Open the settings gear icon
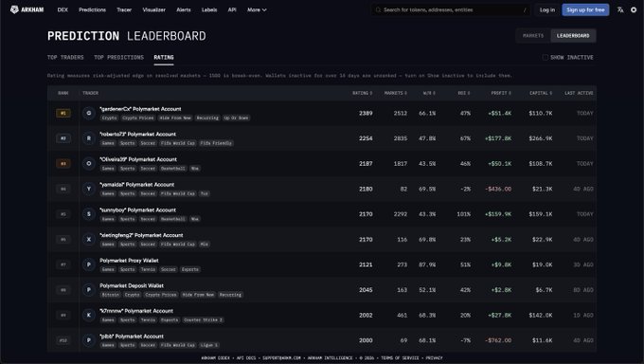 click(634, 9)
